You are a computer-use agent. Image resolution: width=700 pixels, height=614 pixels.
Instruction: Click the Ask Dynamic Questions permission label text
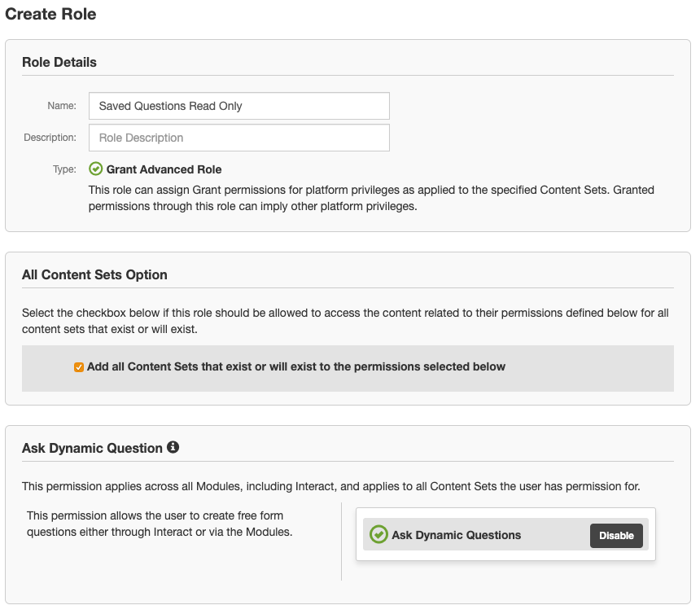[456, 535]
